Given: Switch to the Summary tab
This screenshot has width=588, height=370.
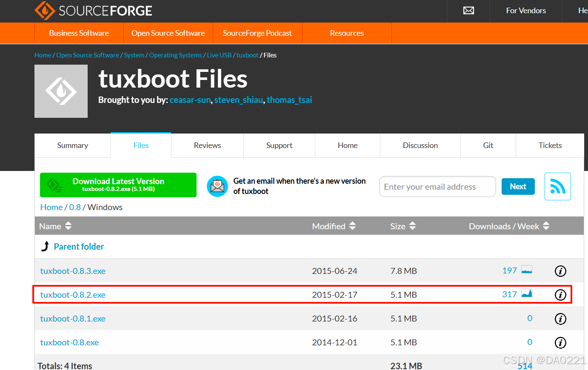Looking at the screenshot, I should click(73, 145).
